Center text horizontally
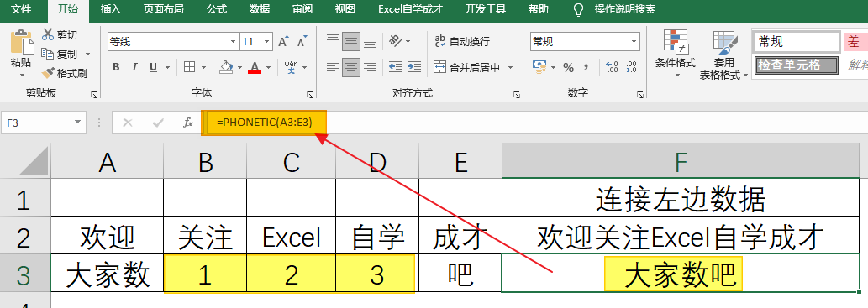Screen dimensions: 868x308 [x=351, y=67]
